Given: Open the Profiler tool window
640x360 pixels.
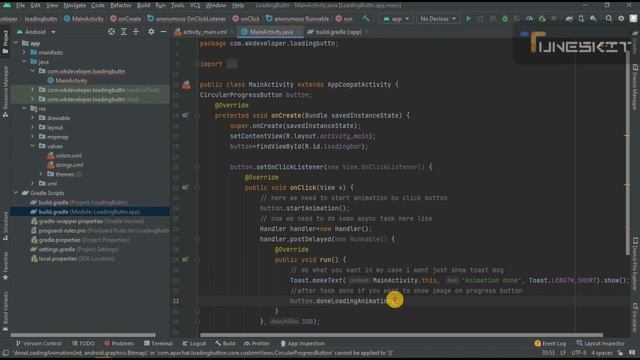Looking at the screenshot, I should [x=257, y=343].
